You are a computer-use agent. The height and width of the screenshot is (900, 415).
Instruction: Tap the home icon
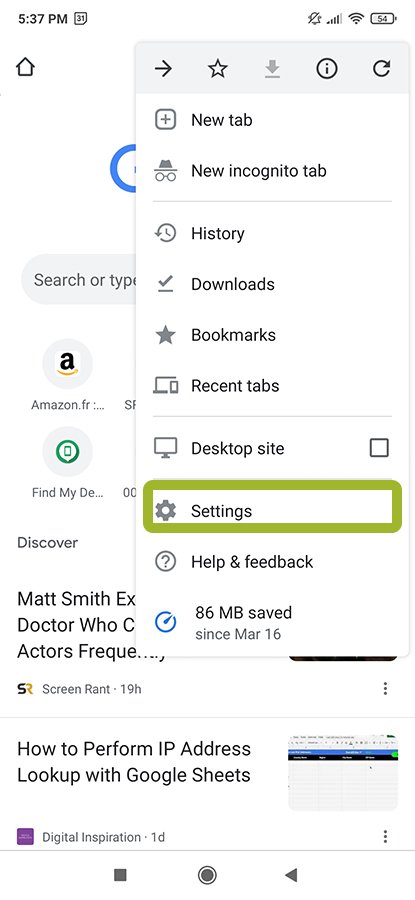point(25,67)
